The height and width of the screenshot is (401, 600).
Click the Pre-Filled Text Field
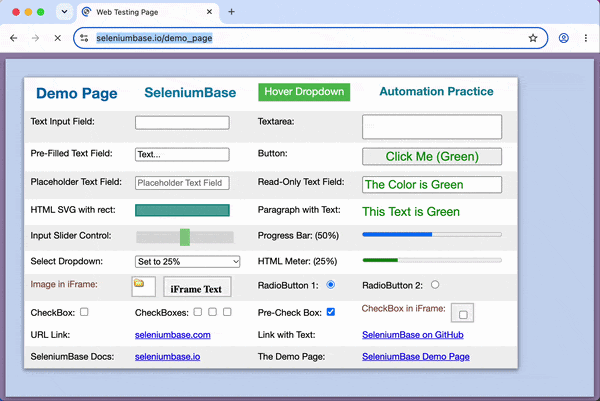tap(182, 155)
